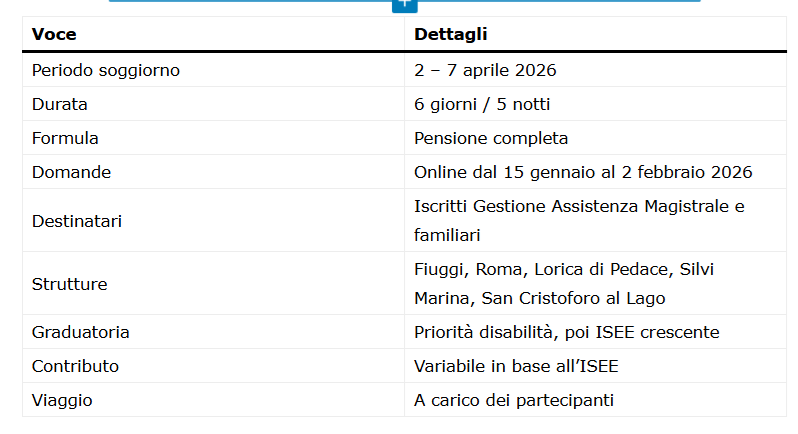
Task: Select the Periodo soggiorno cell
Action: (106, 70)
